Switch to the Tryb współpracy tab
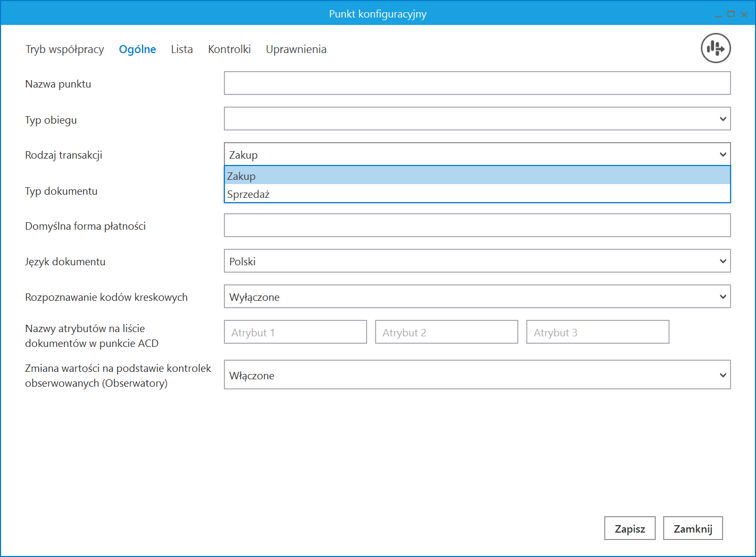The width and height of the screenshot is (756, 557). [x=65, y=49]
